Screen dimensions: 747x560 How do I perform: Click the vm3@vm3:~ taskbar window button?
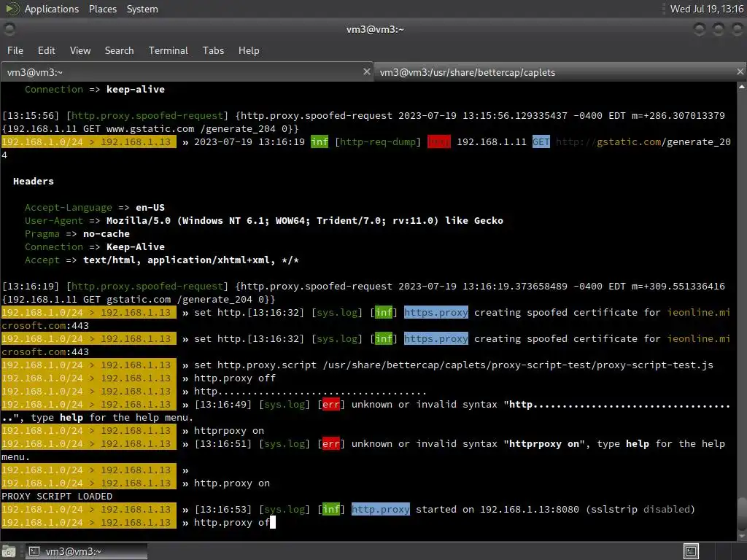point(86,551)
